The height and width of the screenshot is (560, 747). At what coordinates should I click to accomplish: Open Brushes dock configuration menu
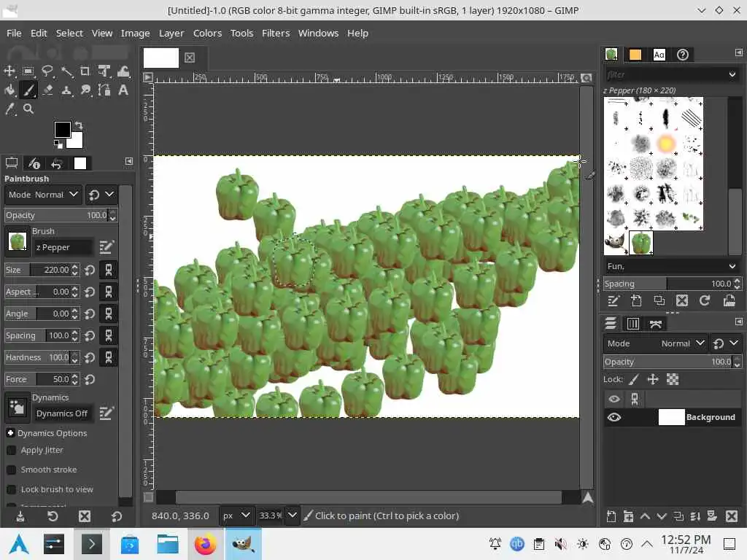click(x=738, y=52)
